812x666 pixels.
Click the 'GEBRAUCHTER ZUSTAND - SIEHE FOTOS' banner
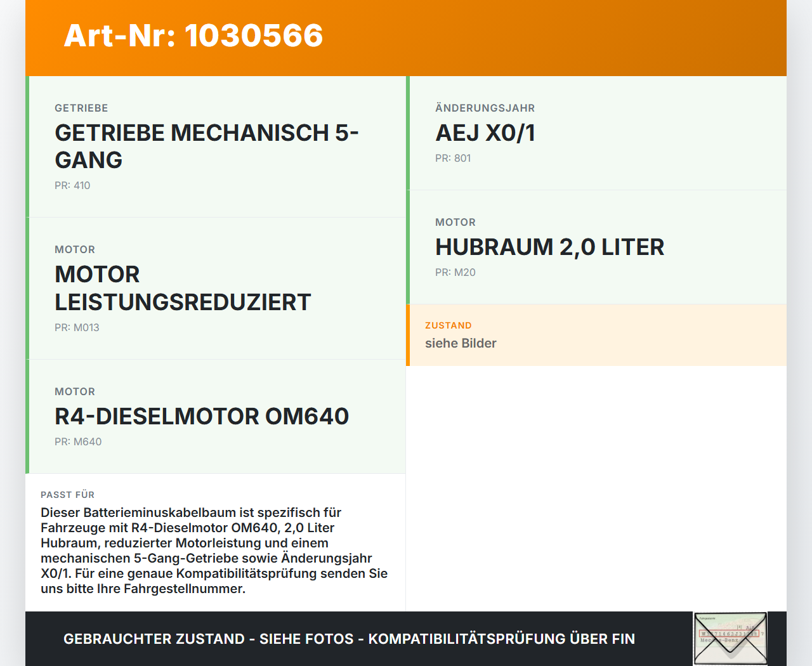[209, 639]
